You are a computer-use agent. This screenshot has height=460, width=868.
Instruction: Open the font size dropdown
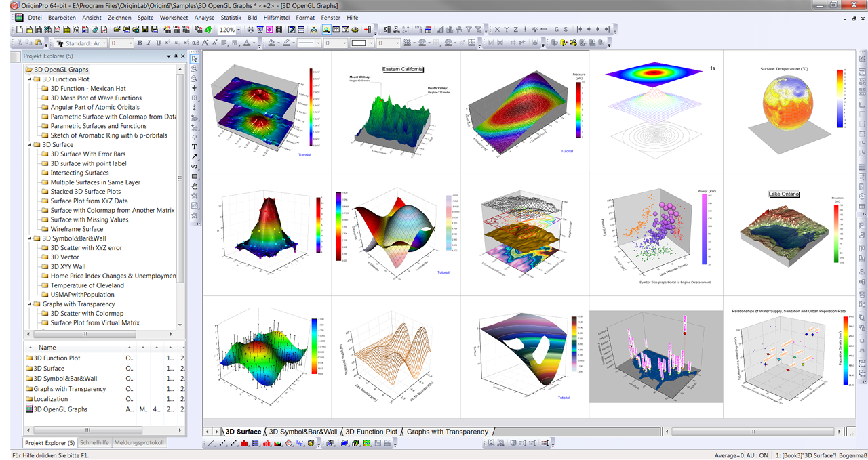coord(131,43)
